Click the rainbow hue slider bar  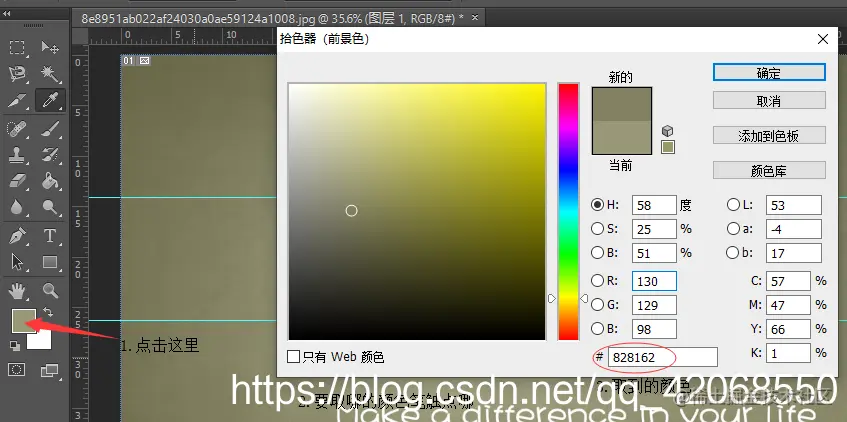(x=568, y=211)
